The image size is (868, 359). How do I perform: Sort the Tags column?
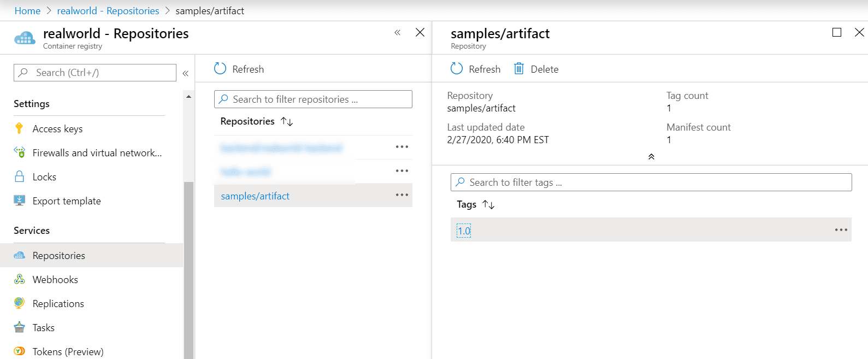[488, 204]
